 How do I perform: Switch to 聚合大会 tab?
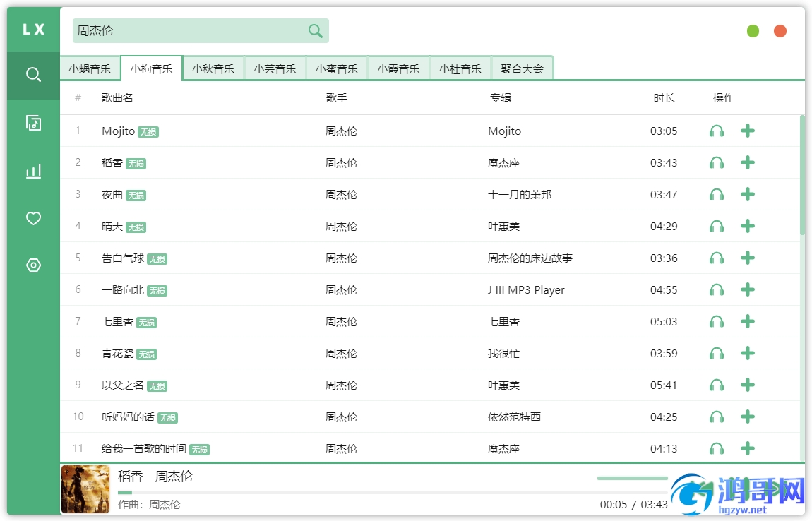(522, 69)
